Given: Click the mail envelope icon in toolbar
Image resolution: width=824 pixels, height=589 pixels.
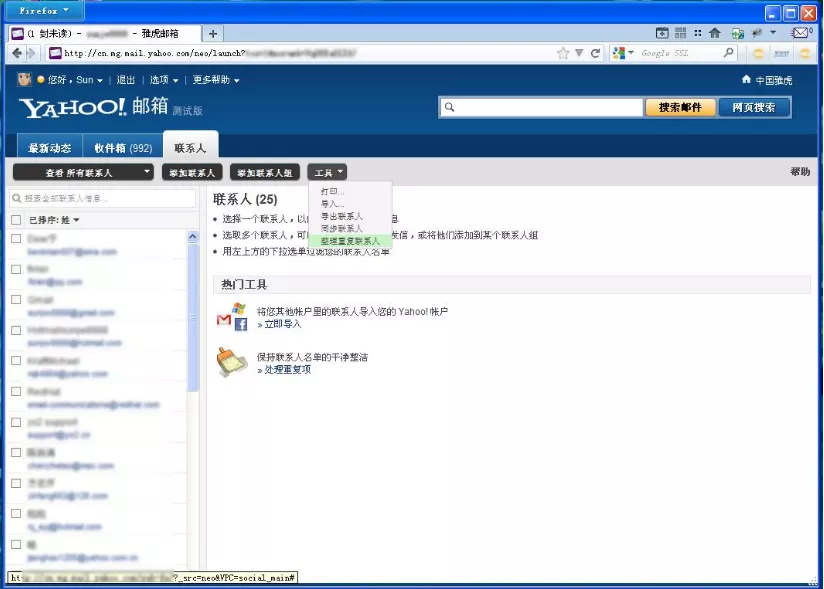Looking at the screenshot, I should click(800, 33).
